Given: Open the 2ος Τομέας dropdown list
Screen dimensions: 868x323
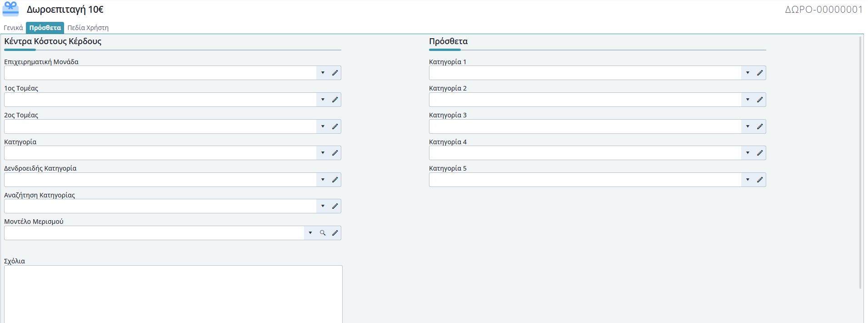Looking at the screenshot, I should click(x=323, y=126).
